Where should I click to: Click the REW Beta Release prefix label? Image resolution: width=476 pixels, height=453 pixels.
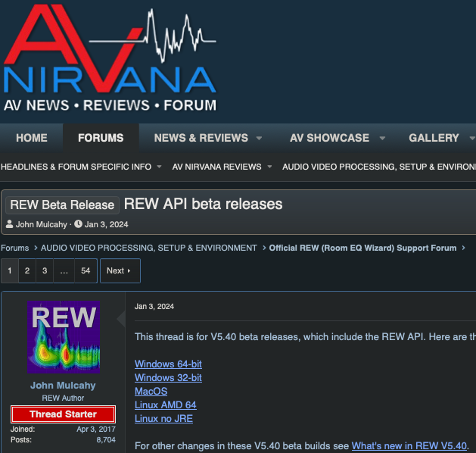pos(62,205)
